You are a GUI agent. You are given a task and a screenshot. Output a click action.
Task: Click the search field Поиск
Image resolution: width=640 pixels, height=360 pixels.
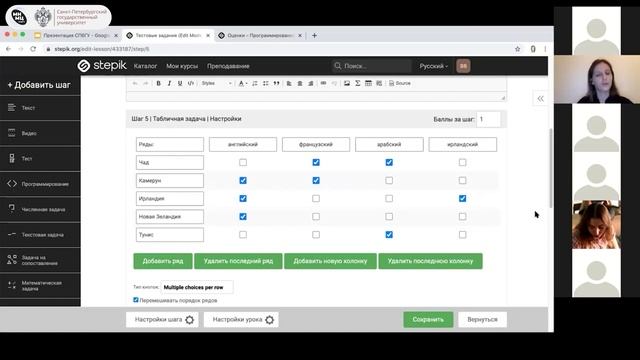[371, 66]
